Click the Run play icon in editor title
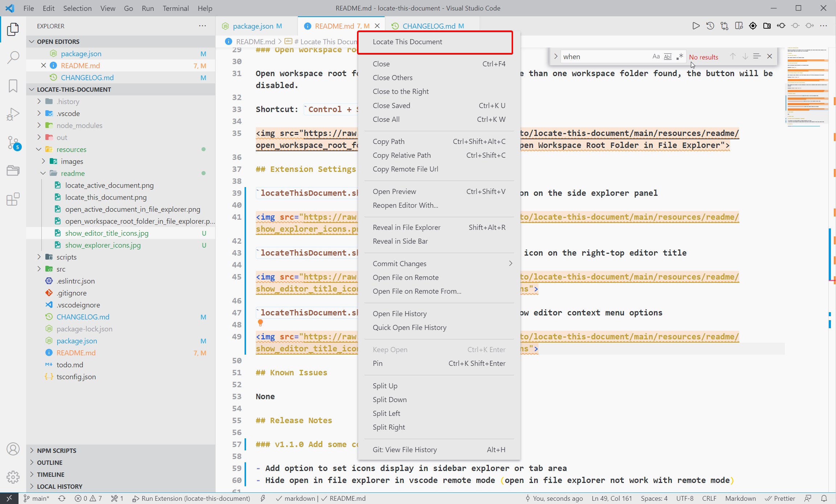 pos(696,26)
